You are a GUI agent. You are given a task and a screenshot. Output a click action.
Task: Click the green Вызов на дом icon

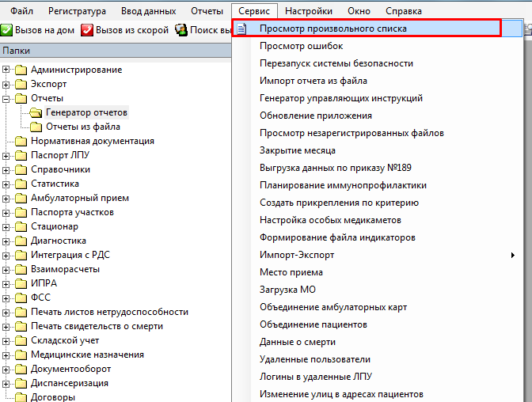6,30
